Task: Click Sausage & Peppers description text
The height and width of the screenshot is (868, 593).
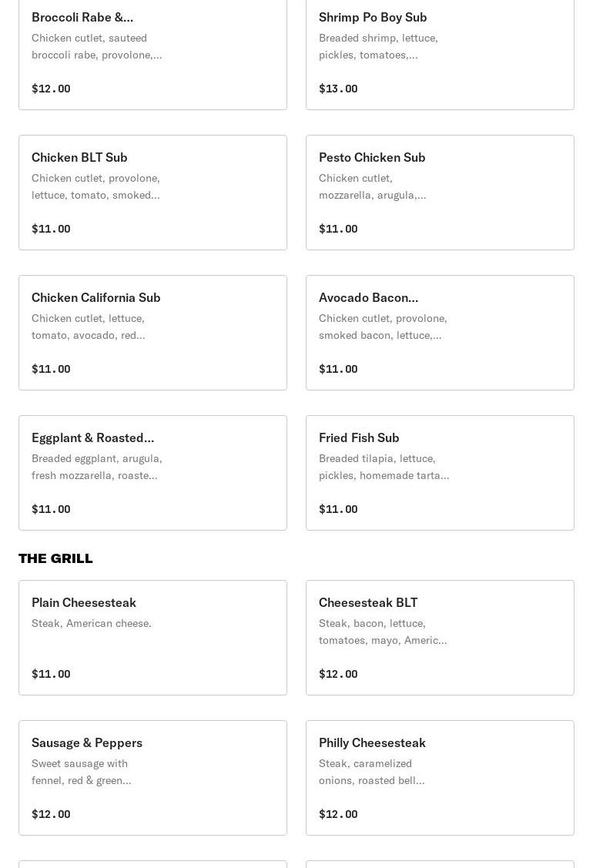Action: point(81,772)
